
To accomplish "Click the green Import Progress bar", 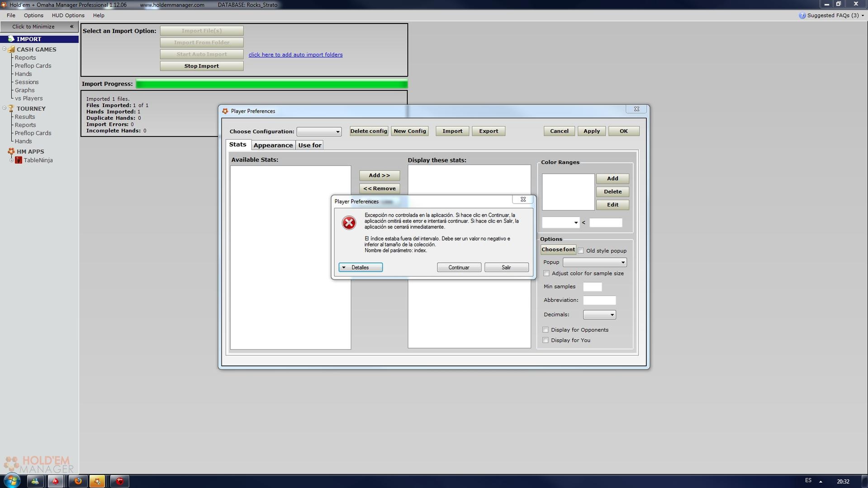I will (272, 84).
